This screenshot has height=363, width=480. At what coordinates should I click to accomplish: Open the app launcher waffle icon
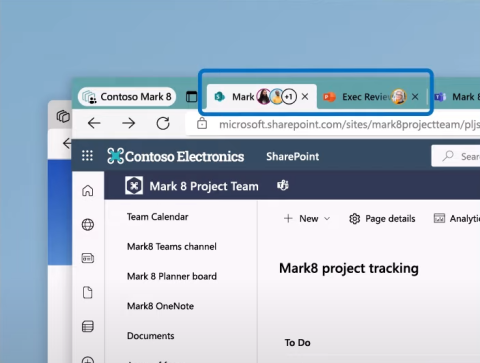(x=87, y=156)
